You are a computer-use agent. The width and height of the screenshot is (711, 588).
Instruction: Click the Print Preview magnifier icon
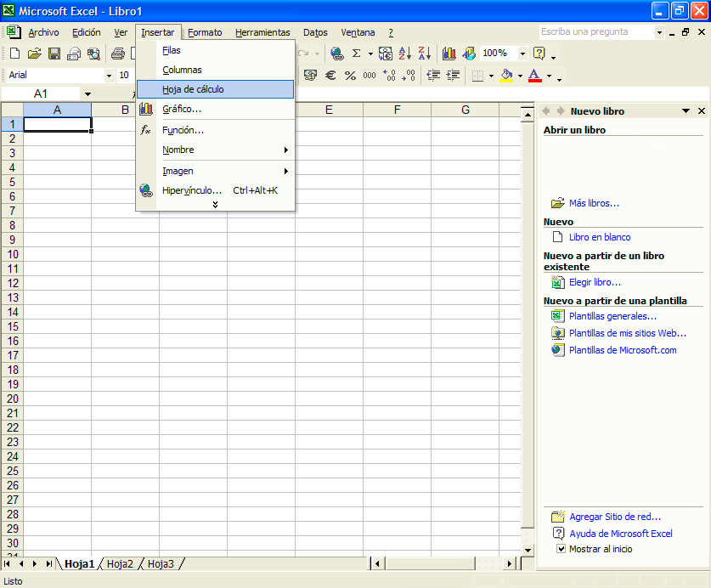pos(93,54)
